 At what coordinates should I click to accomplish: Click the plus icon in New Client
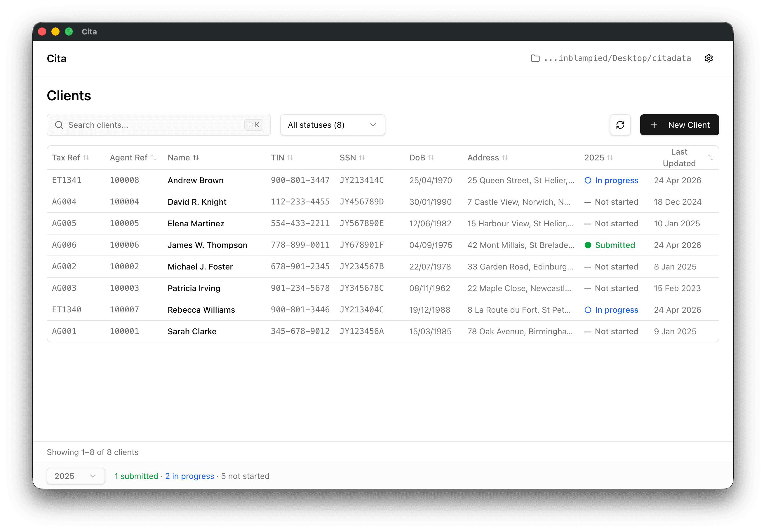[654, 125]
